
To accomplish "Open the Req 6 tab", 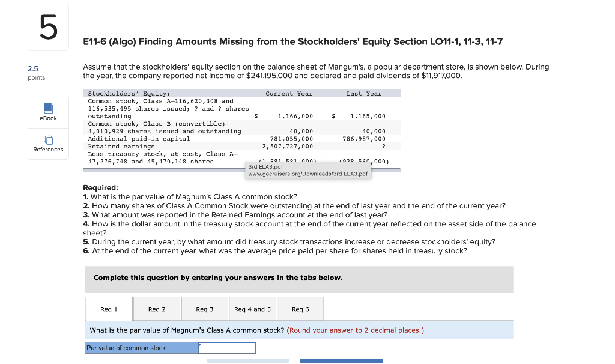I will 300,308.
